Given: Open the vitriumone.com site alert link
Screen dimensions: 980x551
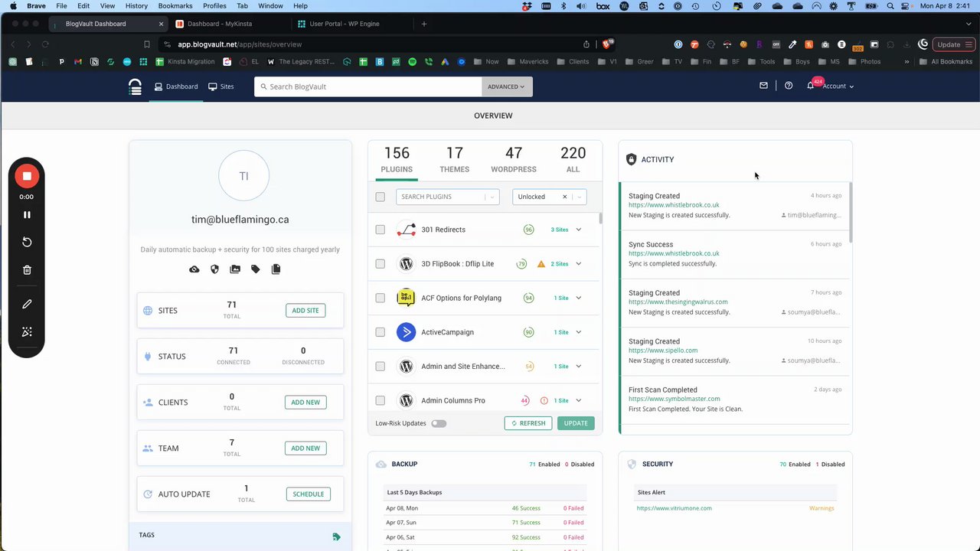Looking at the screenshot, I should [x=675, y=508].
